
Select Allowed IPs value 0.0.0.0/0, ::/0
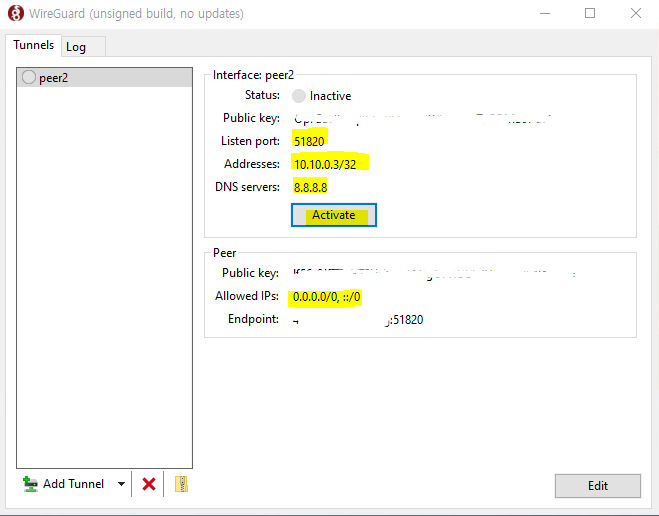coord(327,297)
